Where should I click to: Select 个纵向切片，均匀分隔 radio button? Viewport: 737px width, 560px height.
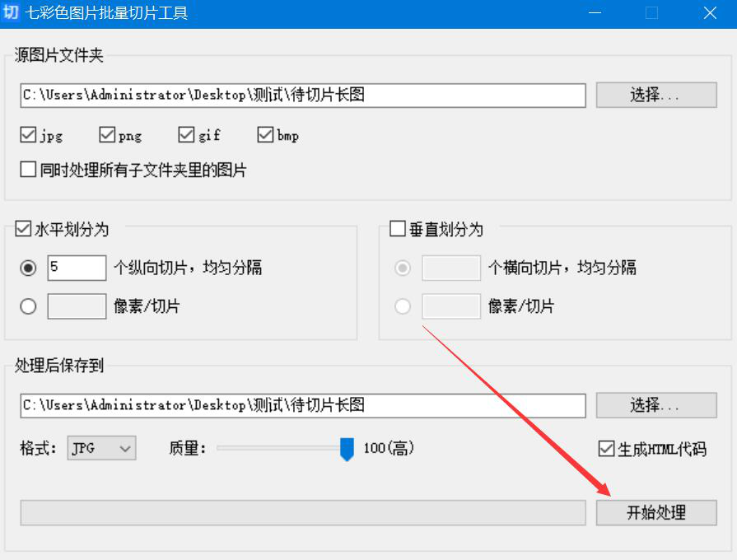(28, 268)
